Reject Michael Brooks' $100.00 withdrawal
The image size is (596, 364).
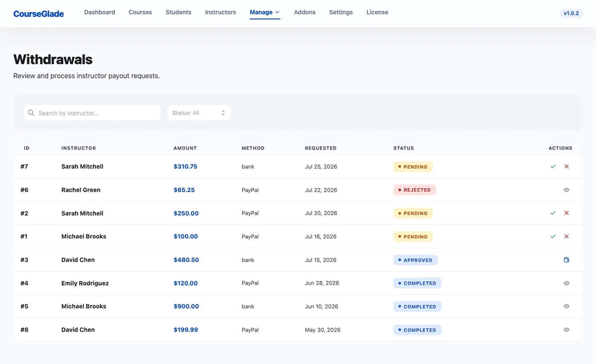point(567,237)
